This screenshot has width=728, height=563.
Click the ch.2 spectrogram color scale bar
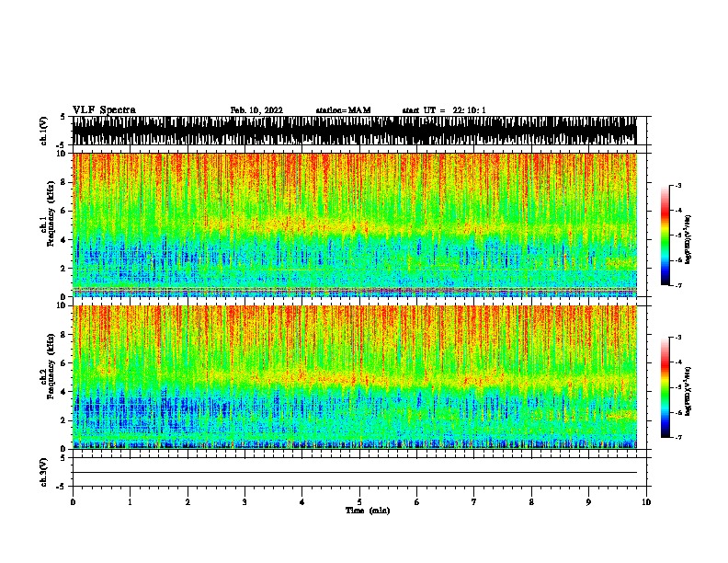click(665, 387)
